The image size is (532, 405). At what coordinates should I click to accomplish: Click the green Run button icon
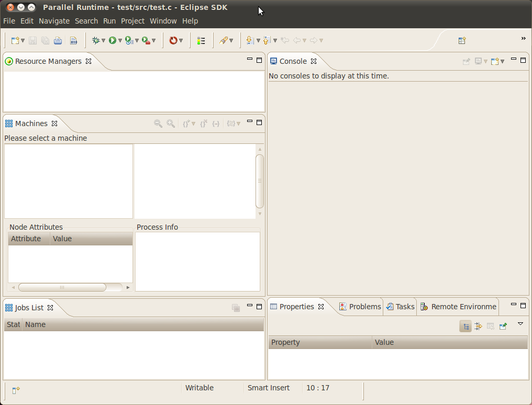pyautogui.click(x=112, y=41)
